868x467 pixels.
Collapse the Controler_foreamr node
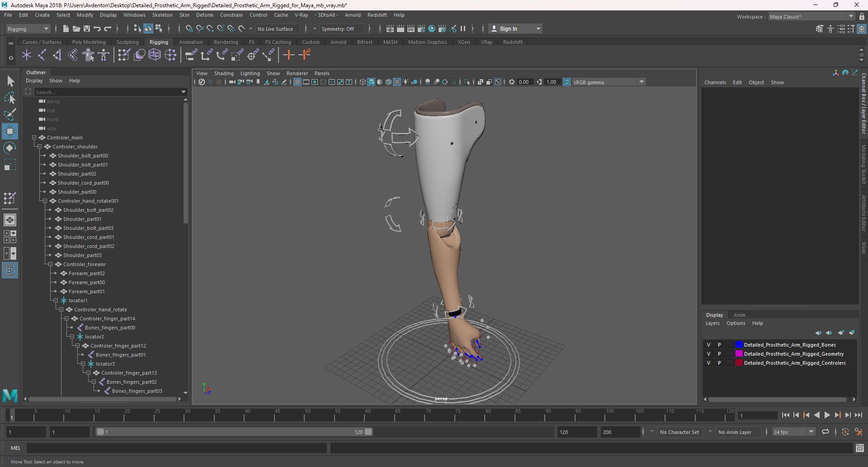click(50, 264)
